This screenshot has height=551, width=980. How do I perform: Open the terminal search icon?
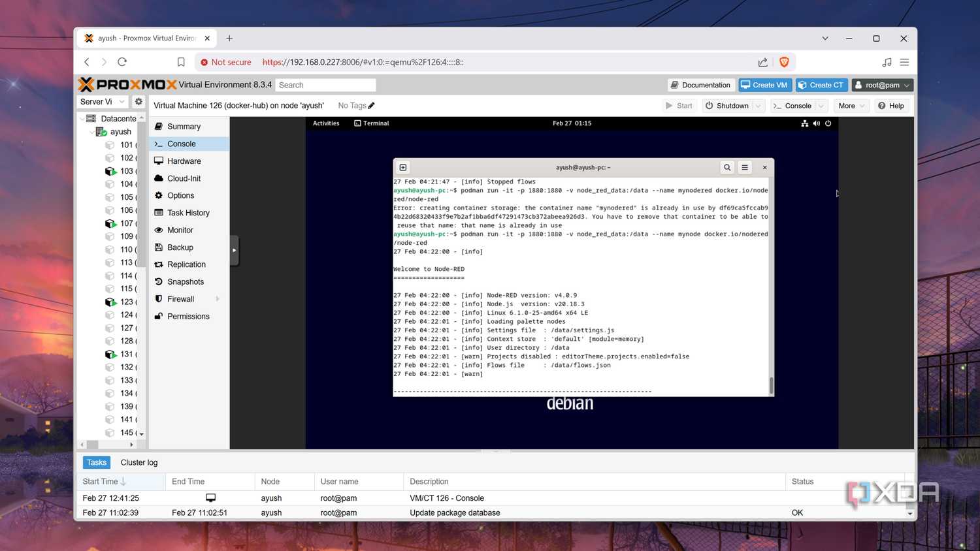(727, 168)
